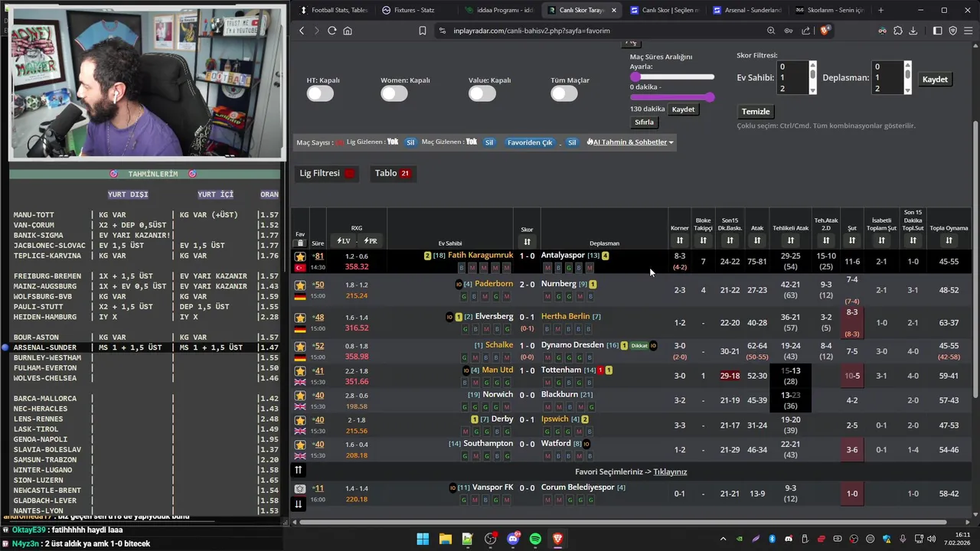This screenshot has height=551, width=980.
Task: Sort by Son15 Dk.Baskı column arrows
Action: [730, 240]
